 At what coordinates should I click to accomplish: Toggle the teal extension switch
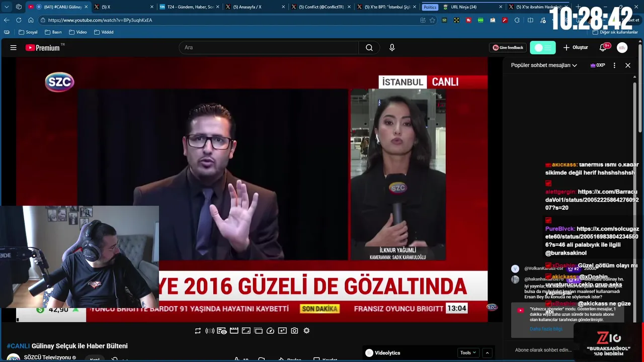(x=543, y=48)
